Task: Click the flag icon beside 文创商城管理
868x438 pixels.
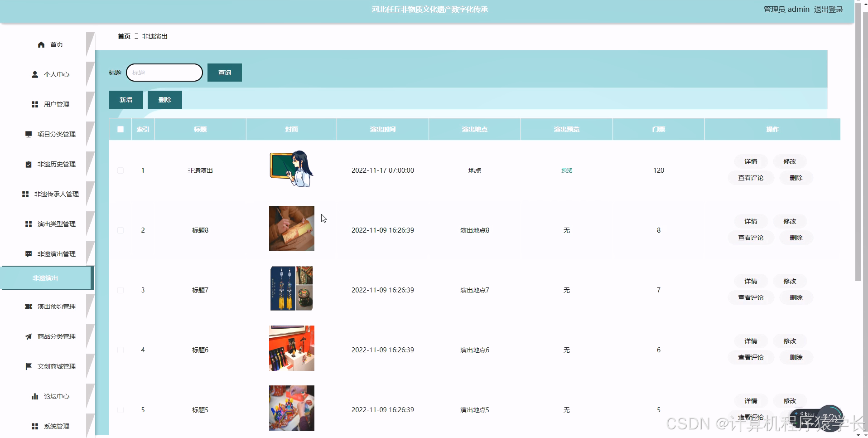Action: pyautogui.click(x=29, y=366)
